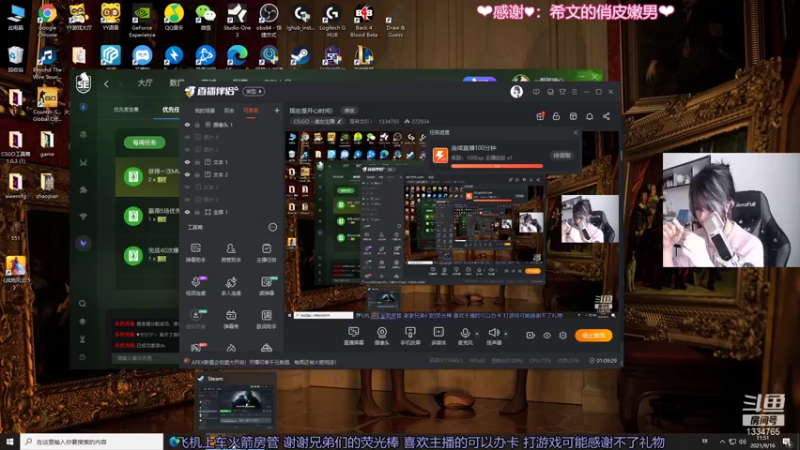Hide the 文本 2 source
Image resolution: width=800 pixels, height=450 pixels.
pyautogui.click(x=187, y=174)
